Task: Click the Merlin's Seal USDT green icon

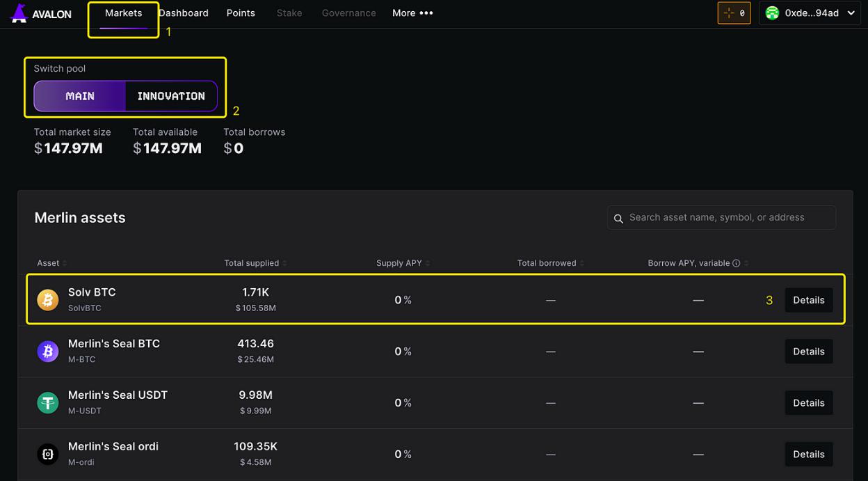Action: (48, 403)
